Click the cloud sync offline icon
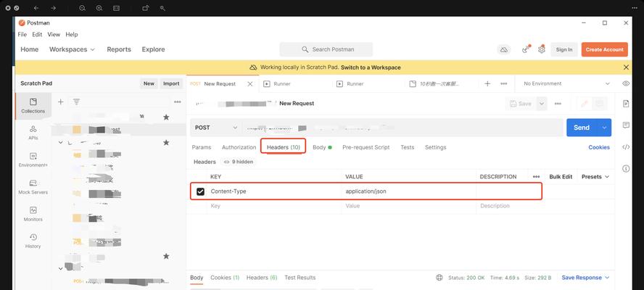644x290 pixels. (x=503, y=50)
